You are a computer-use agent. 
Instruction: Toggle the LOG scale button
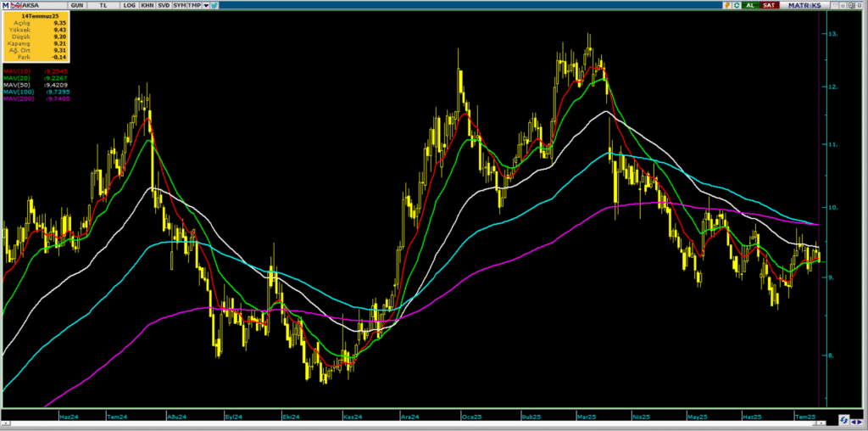click(x=130, y=6)
